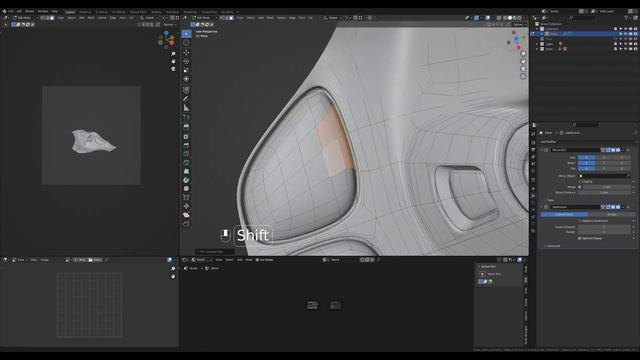
Task: Collapse the Mirror modifier panel arrow
Action: pyautogui.click(x=541, y=150)
